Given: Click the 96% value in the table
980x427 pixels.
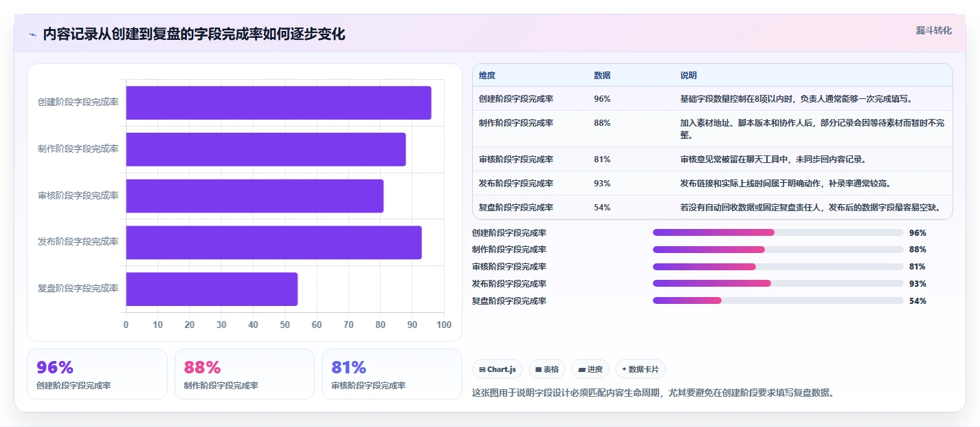Looking at the screenshot, I should 602,98.
